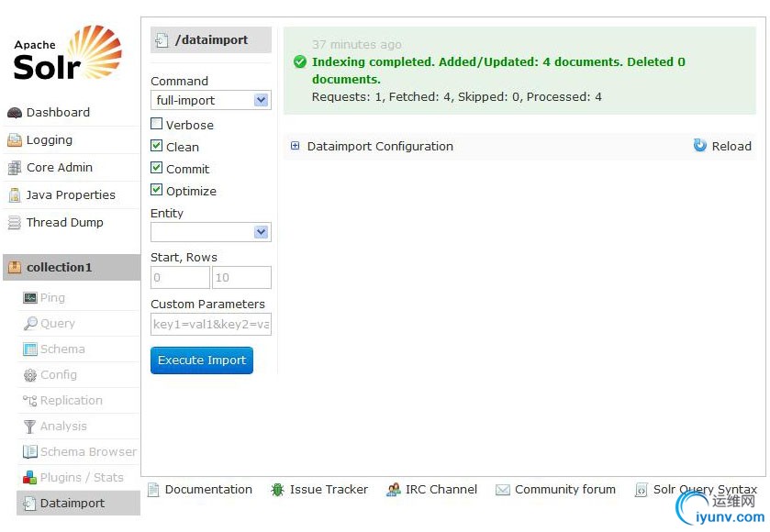Viewport: 770px width, 532px height.
Task: Click the Thread Dump stack icon
Action: point(15,223)
